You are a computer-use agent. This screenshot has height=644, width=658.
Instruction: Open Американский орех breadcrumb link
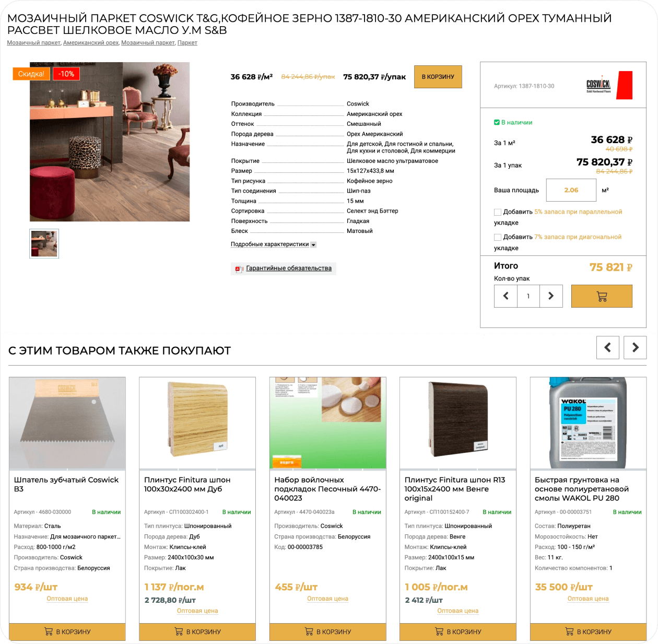tap(91, 43)
